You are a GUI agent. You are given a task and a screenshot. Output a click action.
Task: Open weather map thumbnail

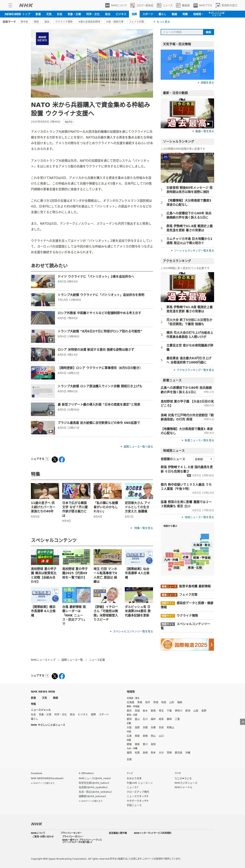click(x=187, y=65)
